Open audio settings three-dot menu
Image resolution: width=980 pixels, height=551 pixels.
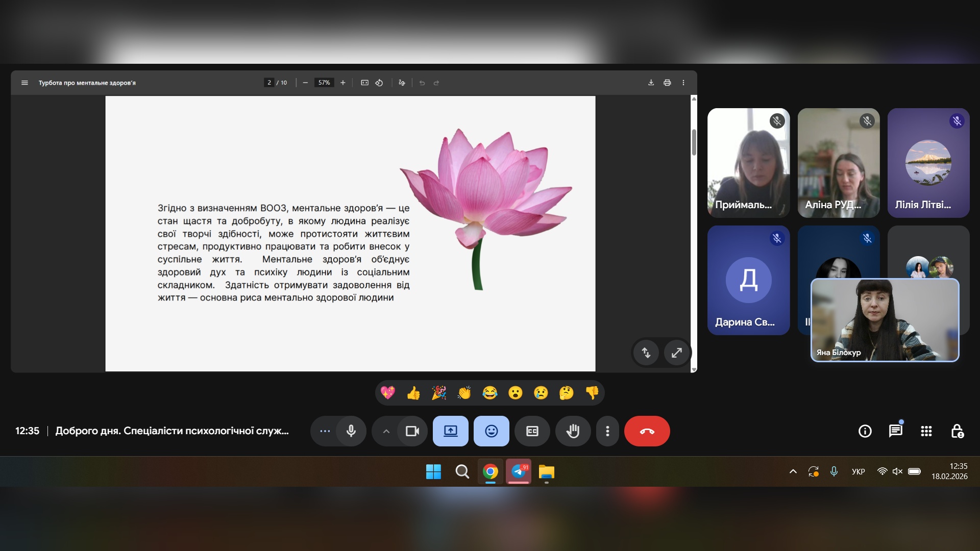click(325, 431)
